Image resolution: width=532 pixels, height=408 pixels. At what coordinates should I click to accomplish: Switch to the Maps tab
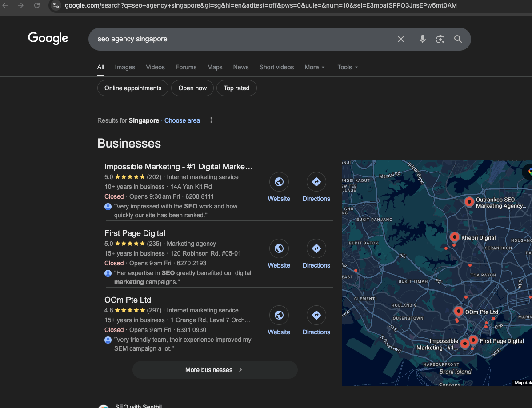[215, 67]
